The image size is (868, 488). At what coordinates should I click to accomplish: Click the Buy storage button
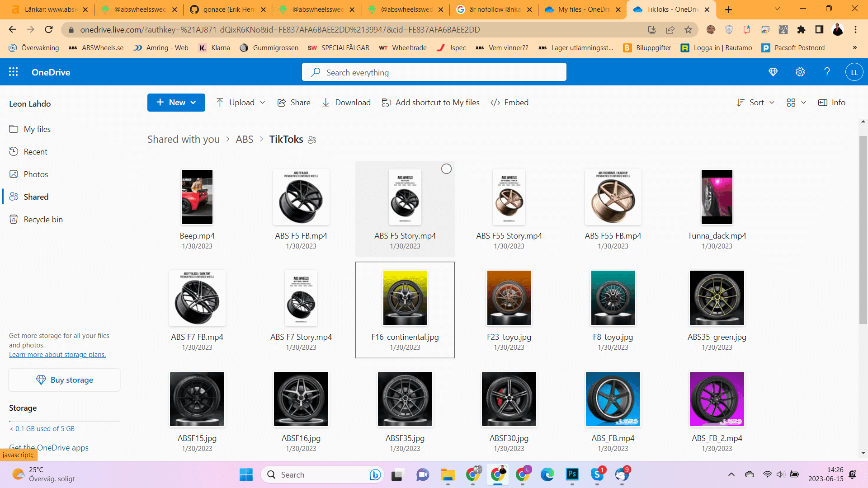click(64, 380)
